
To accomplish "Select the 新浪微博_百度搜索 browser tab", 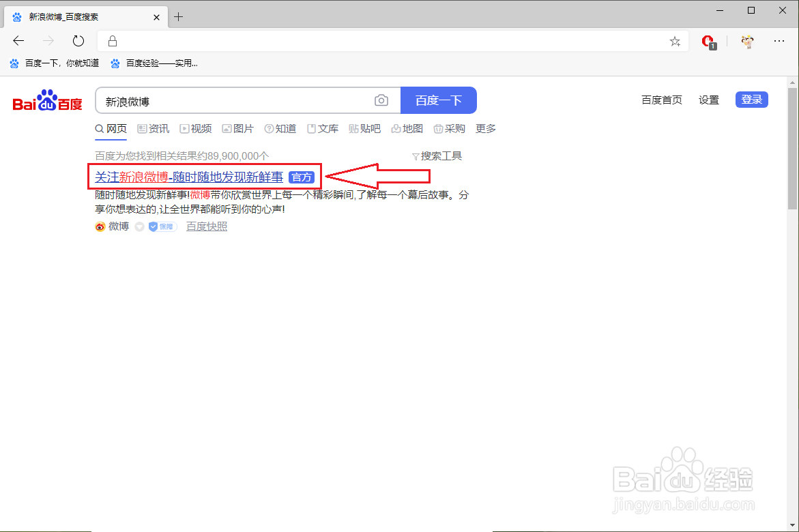I will [x=85, y=17].
